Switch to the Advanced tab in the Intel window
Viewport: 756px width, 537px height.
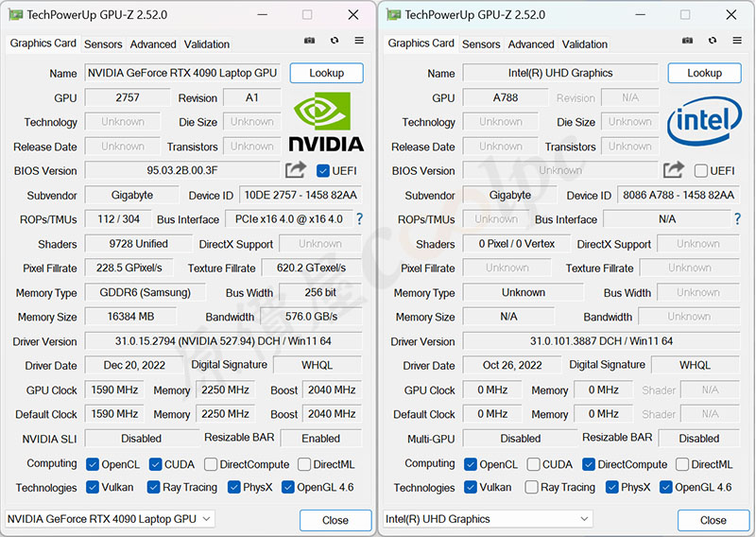point(531,43)
